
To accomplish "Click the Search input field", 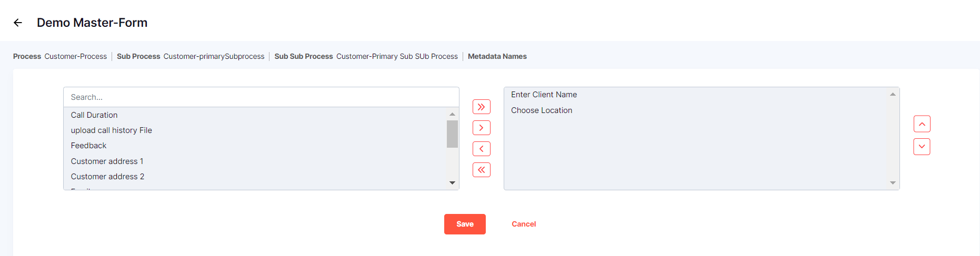I will tap(261, 97).
